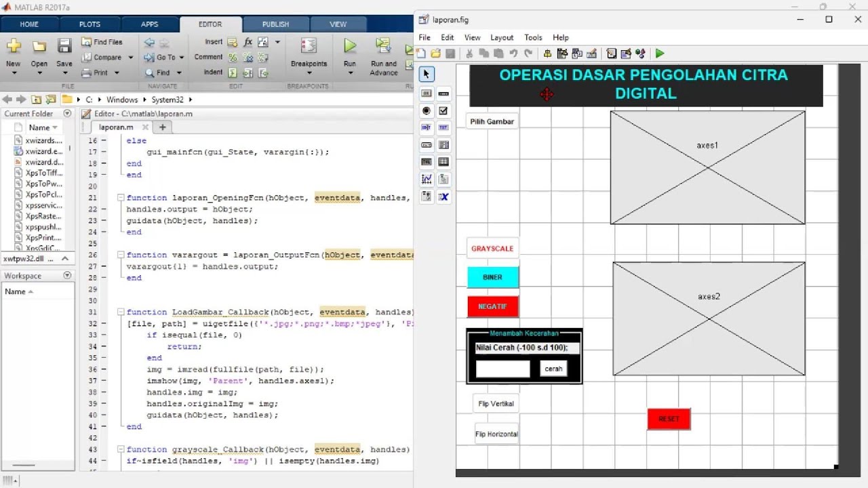Click brightness value edit field beside cerah
The image size is (868, 488).
pyautogui.click(x=502, y=369)
